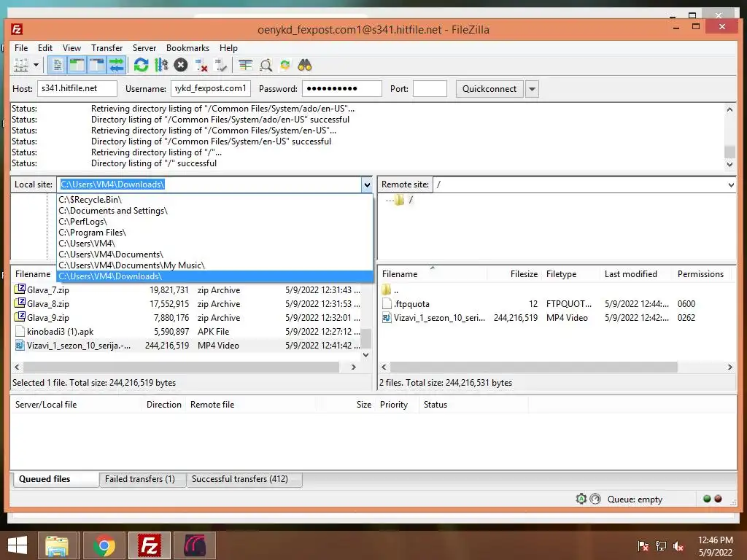The height and width of the screenshot is (560, 747).
Task: Toggle the local directory tree display
Action: (77, 65)
